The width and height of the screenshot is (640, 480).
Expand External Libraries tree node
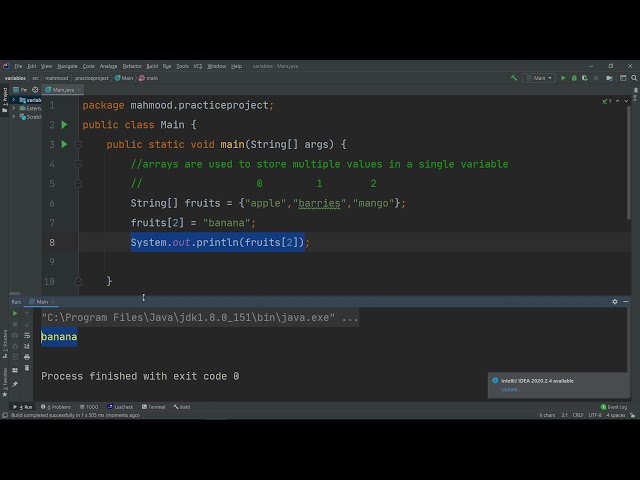click(14, 108)
